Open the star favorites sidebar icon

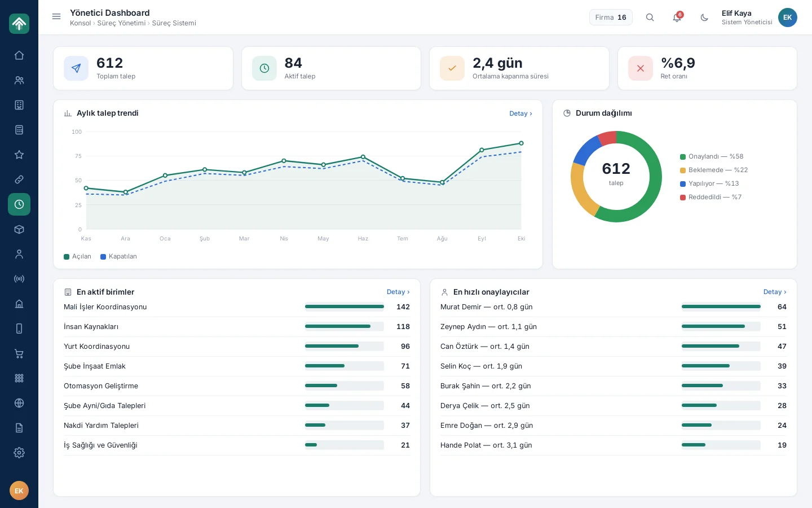point(19,155)
